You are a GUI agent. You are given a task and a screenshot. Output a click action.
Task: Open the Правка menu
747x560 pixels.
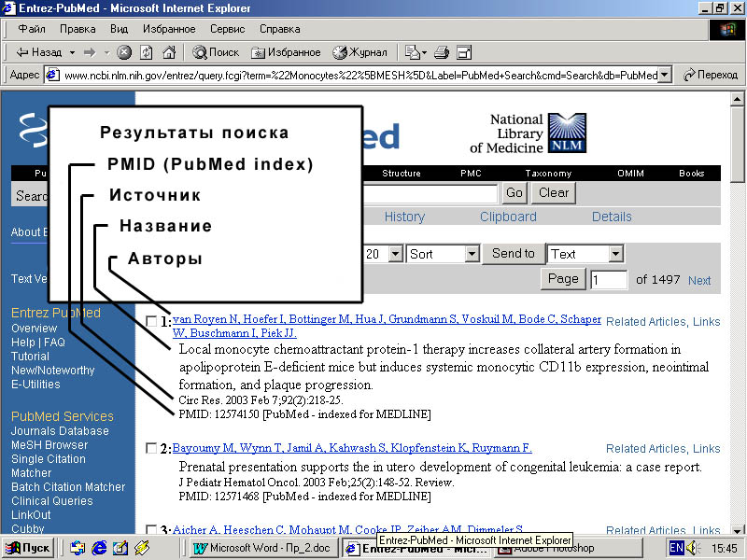coord(78,29)
